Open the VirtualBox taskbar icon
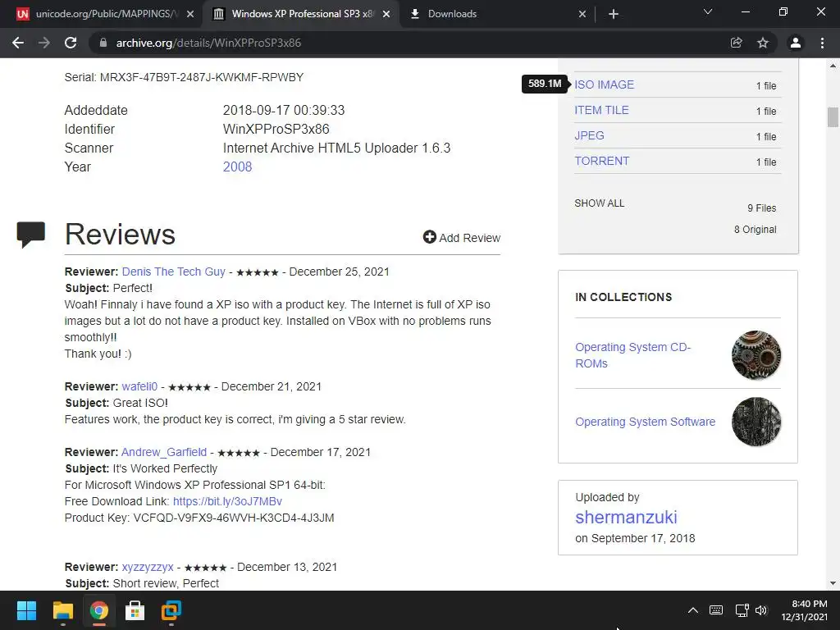Screen dimensions: 840x630 [x=171, y=610]
